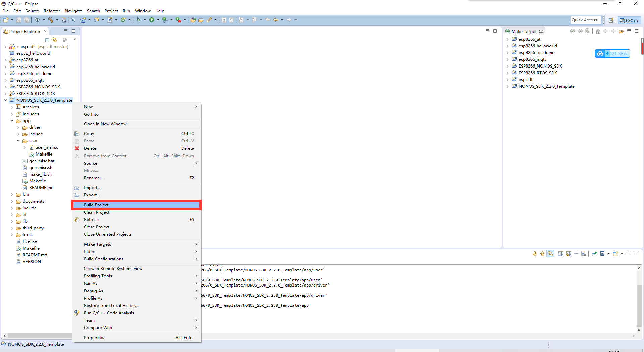The width and height of the screenshot is (644, 352).
Task: Open the Open Console dropdown arrow
Action: pos(622,254)
